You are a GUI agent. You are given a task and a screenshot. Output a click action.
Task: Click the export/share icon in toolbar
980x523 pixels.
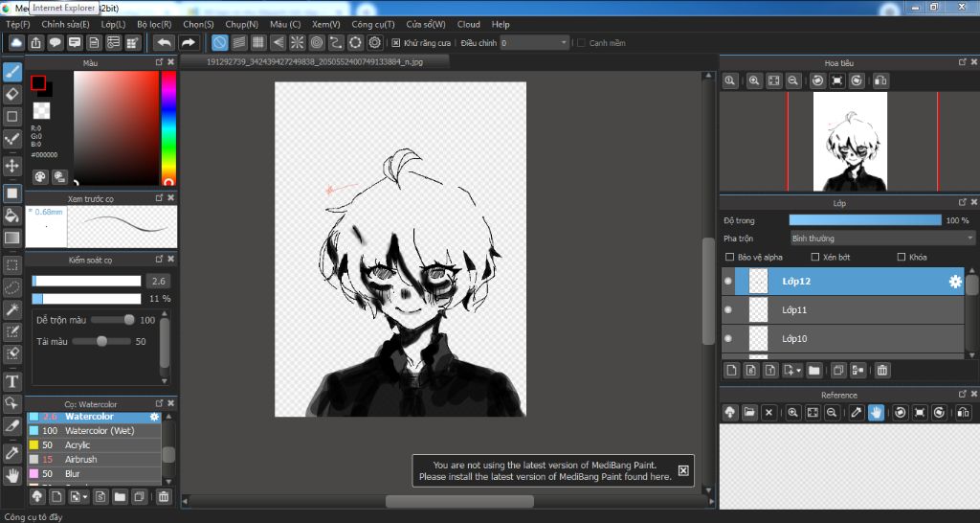[x=35, y=42]
